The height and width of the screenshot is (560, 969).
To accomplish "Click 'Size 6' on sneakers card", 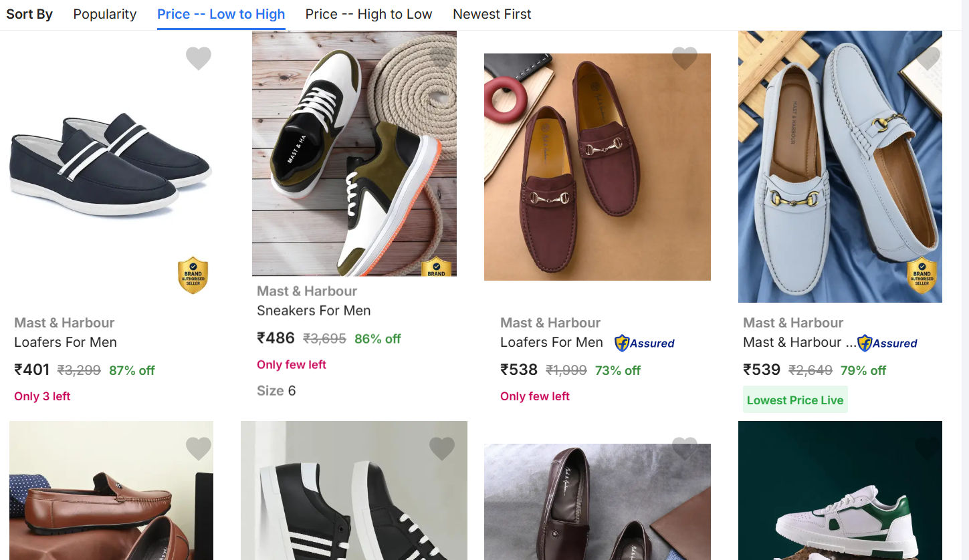I will (x=276, y=391).
